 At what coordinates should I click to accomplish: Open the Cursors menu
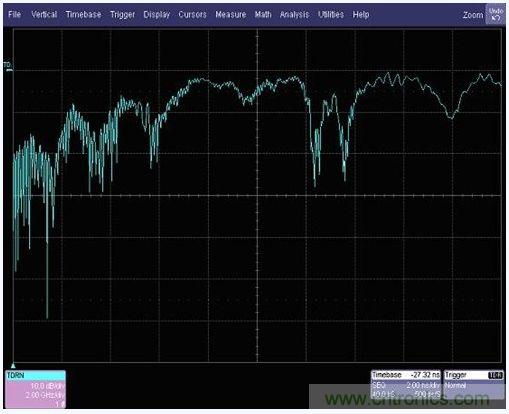pos(192,14)
